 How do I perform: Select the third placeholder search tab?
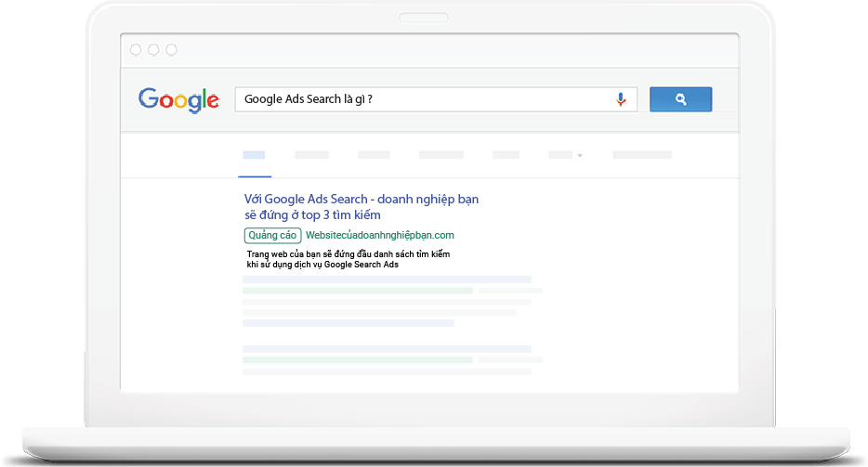tap(374, 155)
